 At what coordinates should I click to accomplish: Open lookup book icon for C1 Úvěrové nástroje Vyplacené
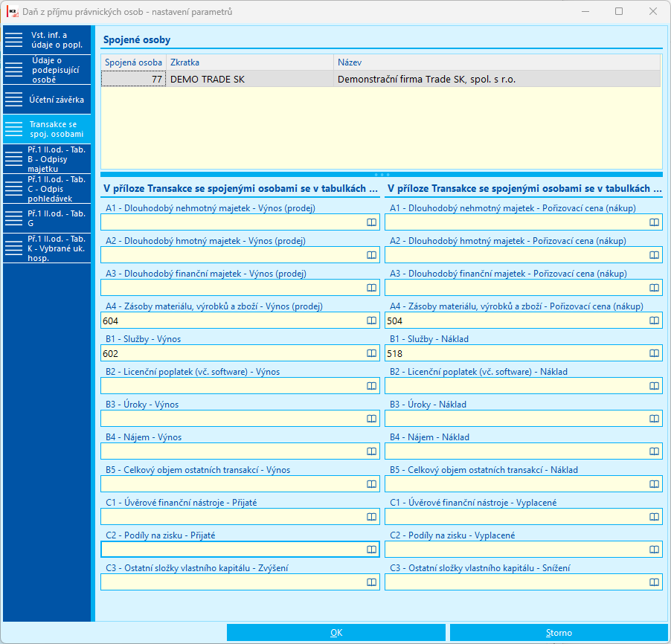654,517
